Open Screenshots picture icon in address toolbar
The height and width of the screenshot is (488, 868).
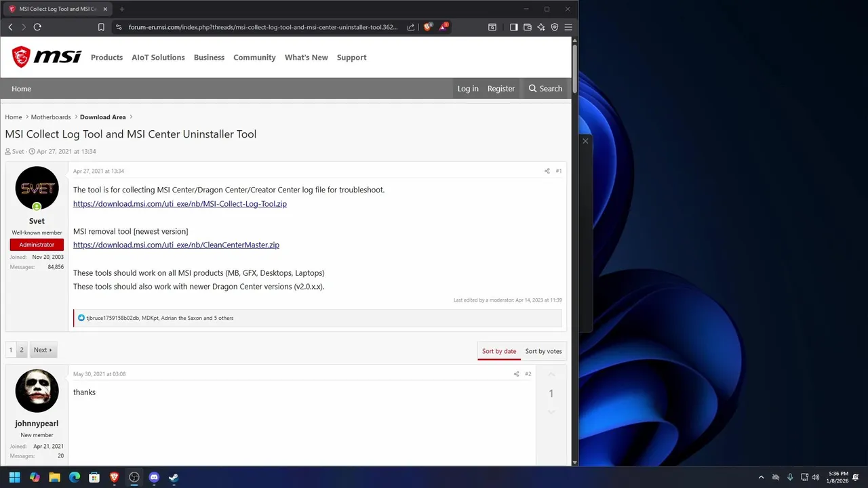(492, 27)
